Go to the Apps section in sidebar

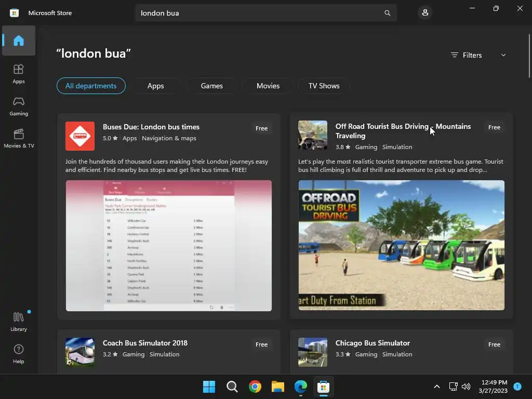19,74
